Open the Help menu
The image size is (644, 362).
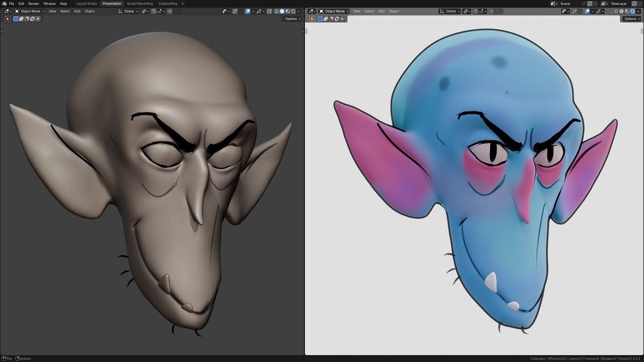tap(63, 4)
